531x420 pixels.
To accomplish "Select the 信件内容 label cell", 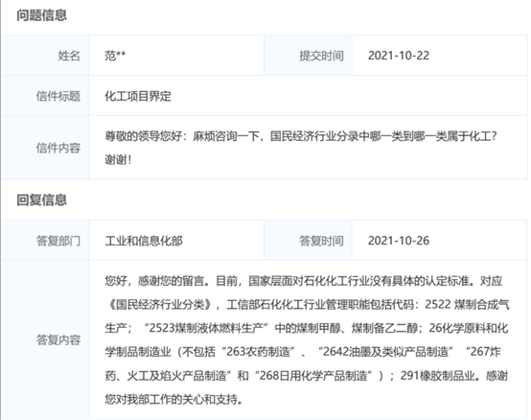I will click(45, 148).
